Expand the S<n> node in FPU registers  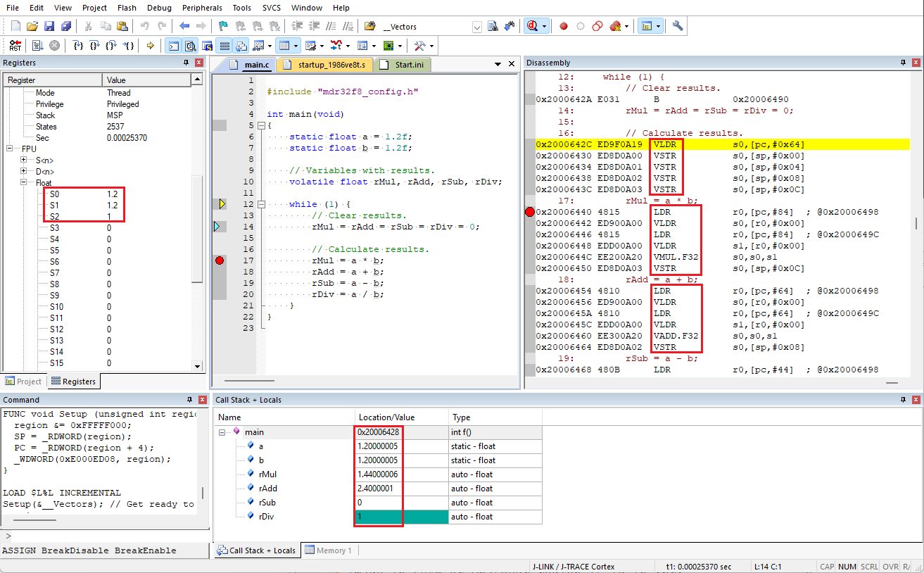(24, 160)
